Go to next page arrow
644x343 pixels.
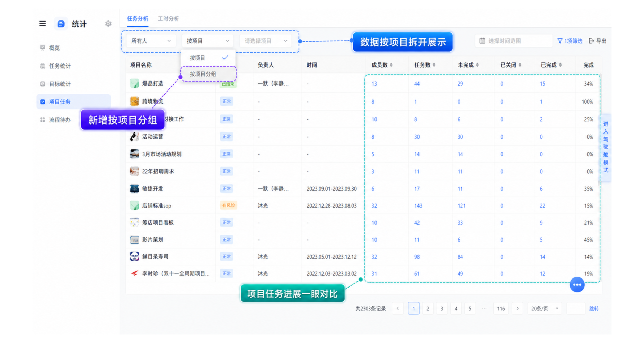pyautogui.click(x=517, y=308)
